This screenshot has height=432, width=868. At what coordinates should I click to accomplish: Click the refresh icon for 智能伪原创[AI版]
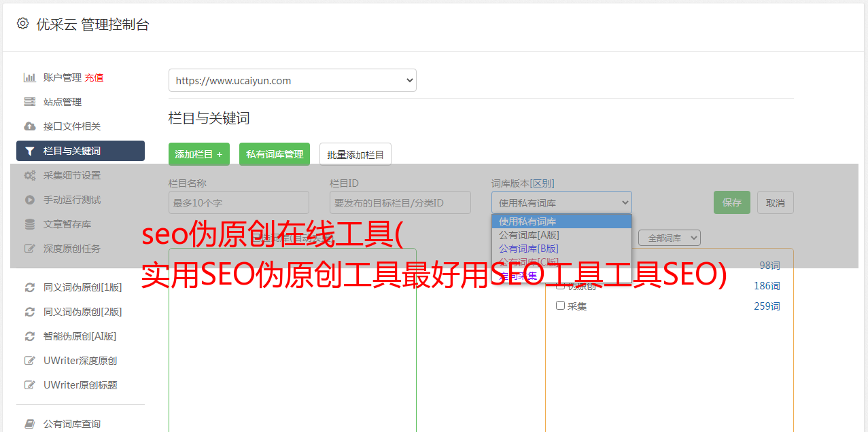pos(30,336)
